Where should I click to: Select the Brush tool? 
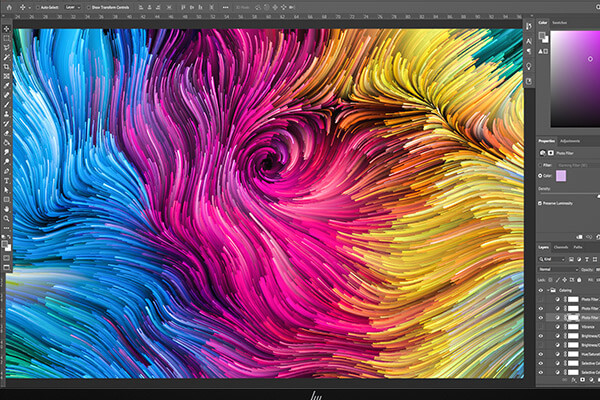pyautogui.click(x=7, y=104)
